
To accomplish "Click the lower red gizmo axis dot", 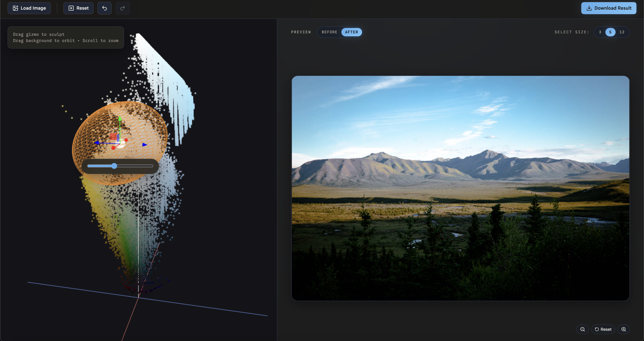I will click(113, 148).
